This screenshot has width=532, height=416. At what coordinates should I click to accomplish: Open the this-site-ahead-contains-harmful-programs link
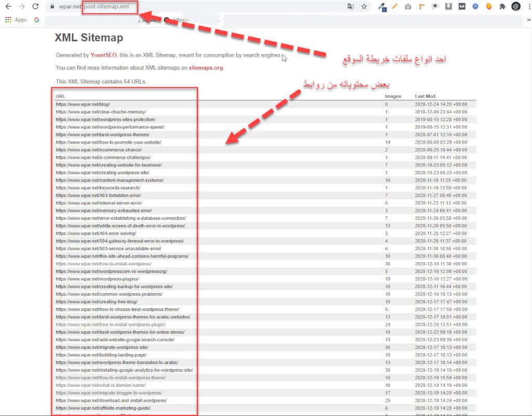tap(122, 256)
